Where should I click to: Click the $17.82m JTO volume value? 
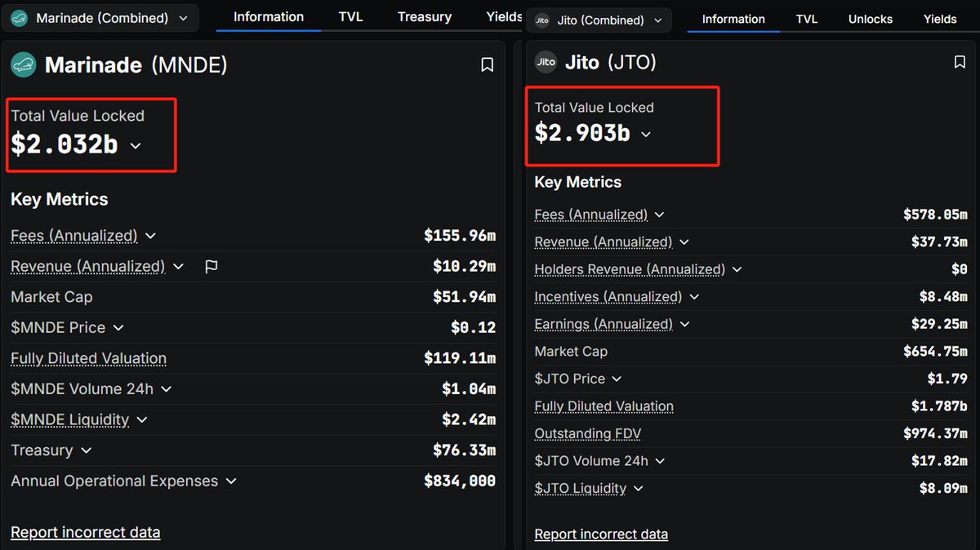click(939, 461)
